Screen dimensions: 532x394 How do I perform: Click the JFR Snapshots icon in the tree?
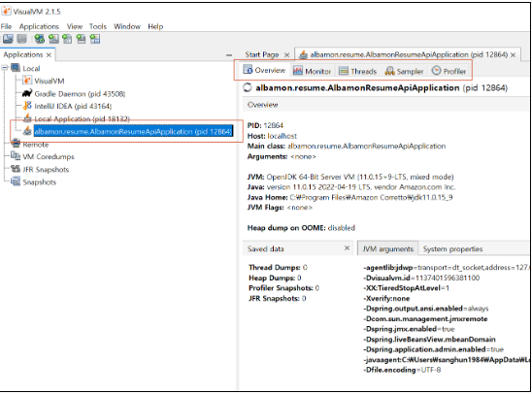click(16, 169)
